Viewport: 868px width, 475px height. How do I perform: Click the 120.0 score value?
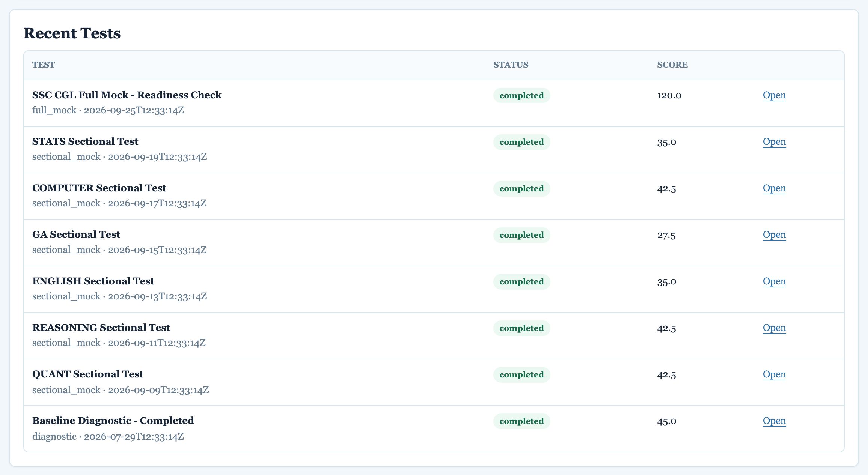click(669, 95)
